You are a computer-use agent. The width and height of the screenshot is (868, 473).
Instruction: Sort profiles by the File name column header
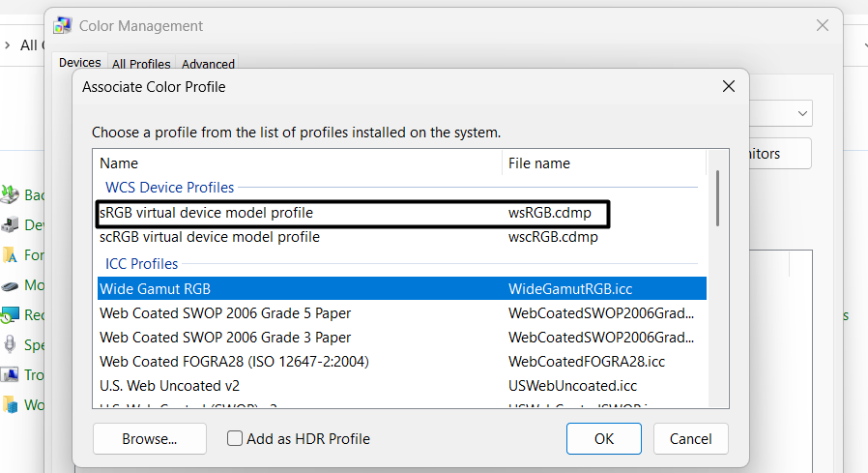point(538,163)
